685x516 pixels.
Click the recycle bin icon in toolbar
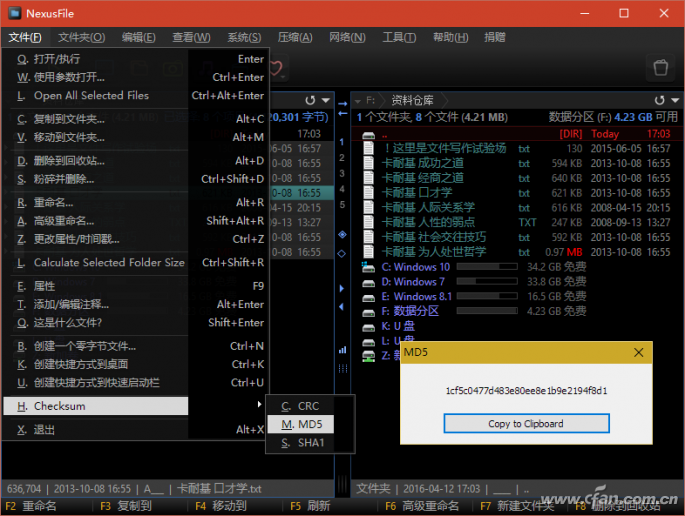pos(660,68)
